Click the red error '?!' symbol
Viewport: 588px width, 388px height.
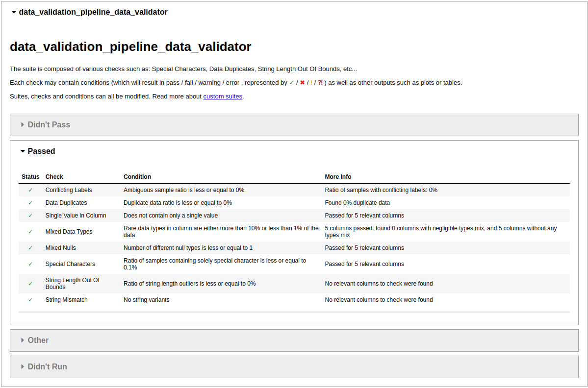[320, 82]
